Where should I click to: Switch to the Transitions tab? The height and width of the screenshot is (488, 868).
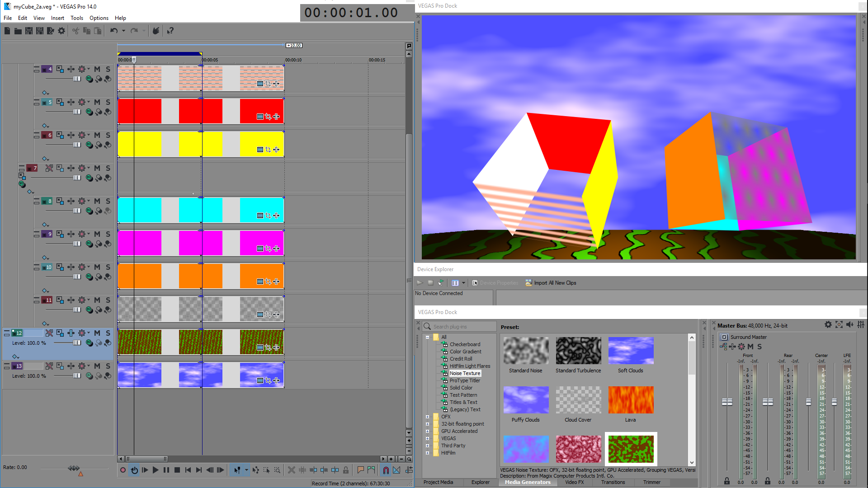click(x=613, y=482)
